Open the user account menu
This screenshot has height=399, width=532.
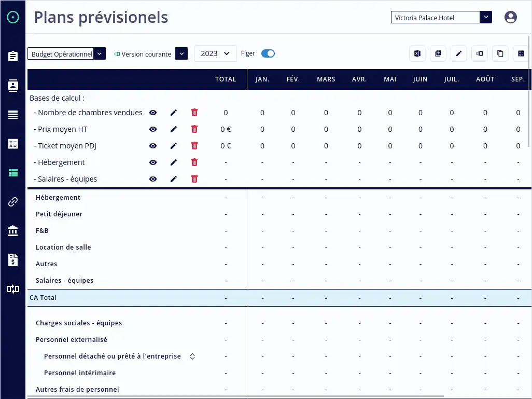510,17
